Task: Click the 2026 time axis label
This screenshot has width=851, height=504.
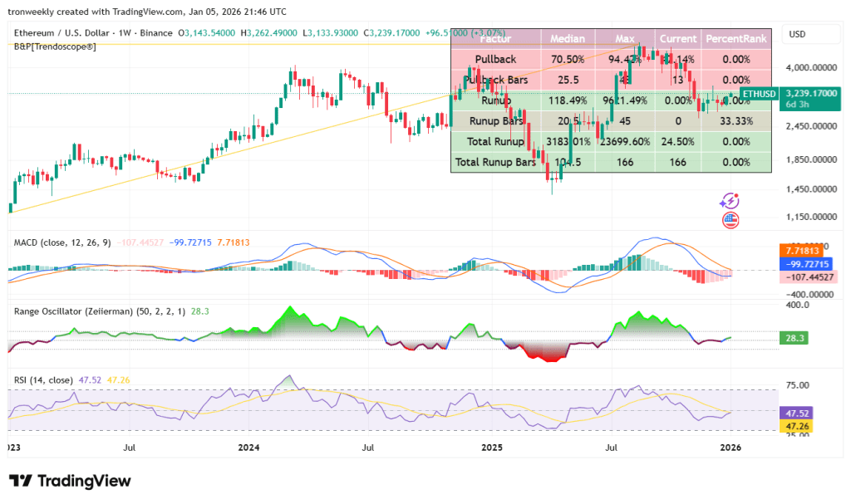Action: pyautogui.click(x=730, y=448)
